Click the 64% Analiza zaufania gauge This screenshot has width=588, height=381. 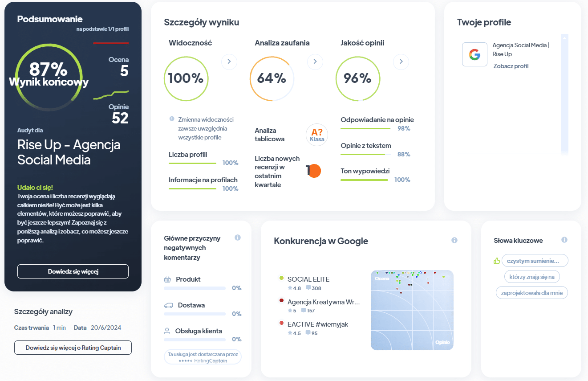[x=272, y=78]
